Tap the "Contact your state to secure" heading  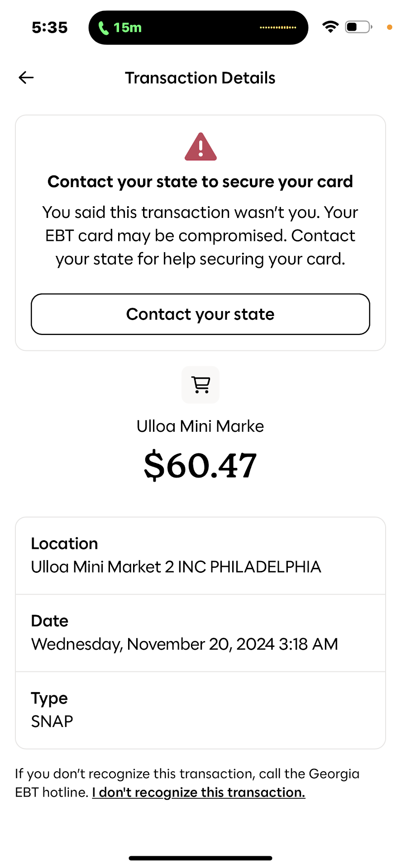point(200,182)
